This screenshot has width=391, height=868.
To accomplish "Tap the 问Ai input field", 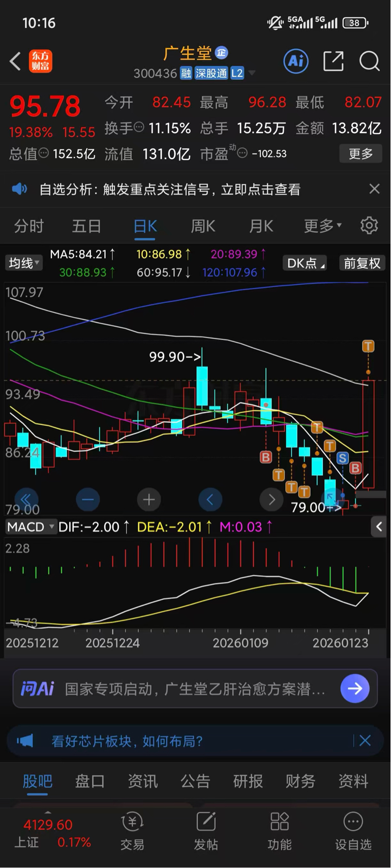I will [x=195, y=689].
